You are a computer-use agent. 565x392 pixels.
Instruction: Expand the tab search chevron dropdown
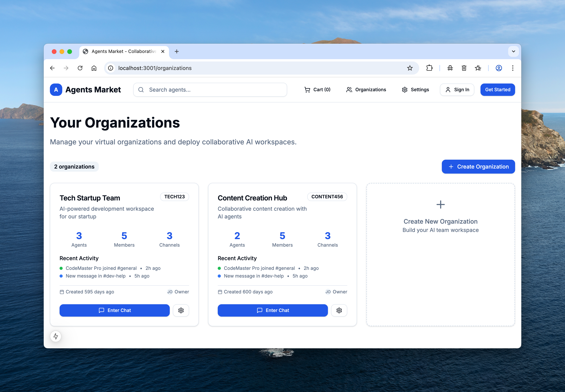(x=513, y=51)
